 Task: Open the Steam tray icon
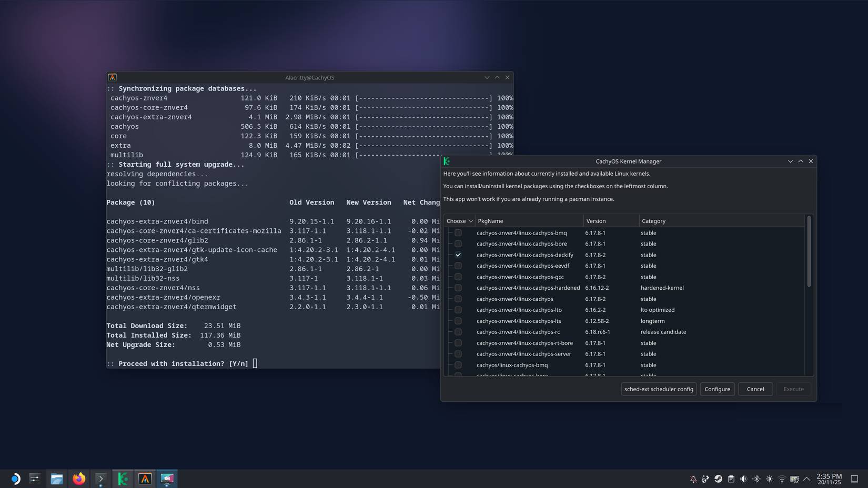718,479
